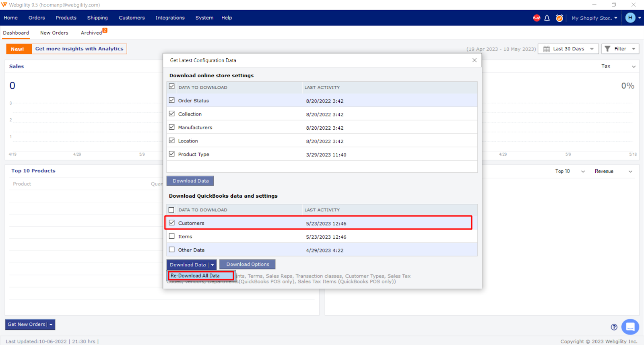Open the Shipping menu
Screen dimensions: 644x345
pyautogui.click(x=97, y=18)
